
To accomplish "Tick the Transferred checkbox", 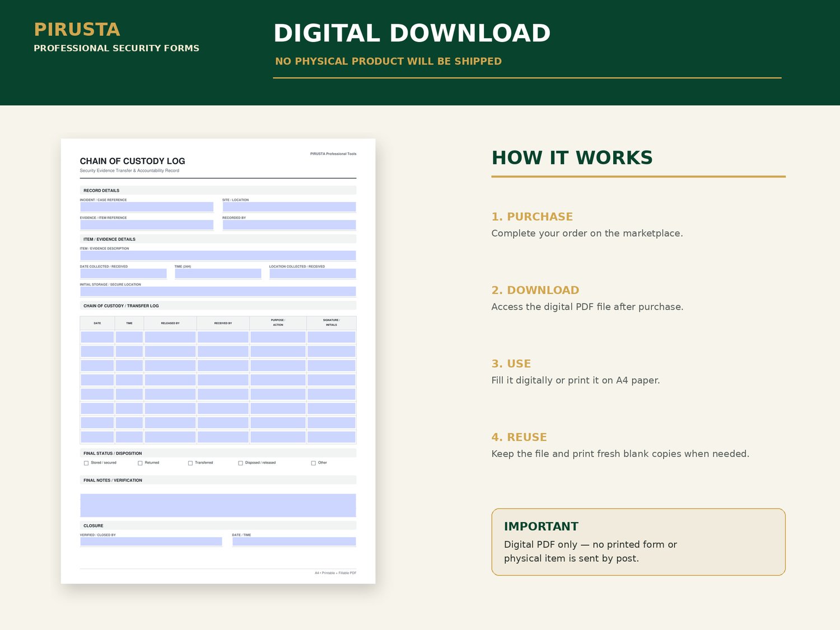I will (190, 463).
